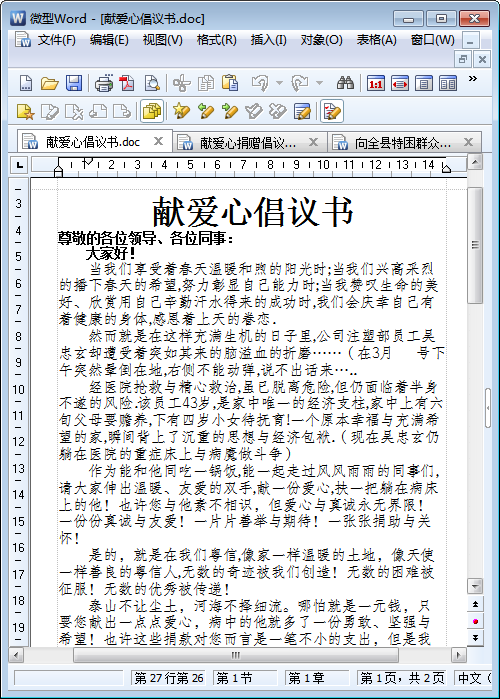Click the previous comment page icon

(98, 111)
